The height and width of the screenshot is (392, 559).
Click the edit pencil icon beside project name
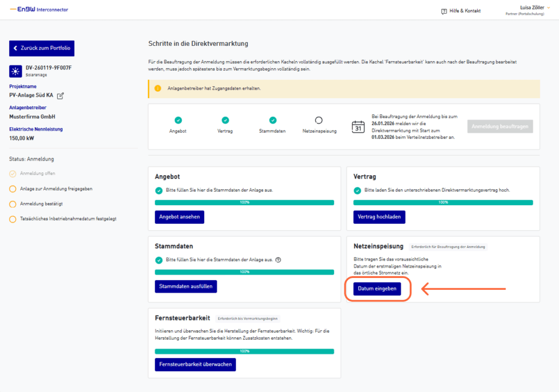tap(61, 96)
